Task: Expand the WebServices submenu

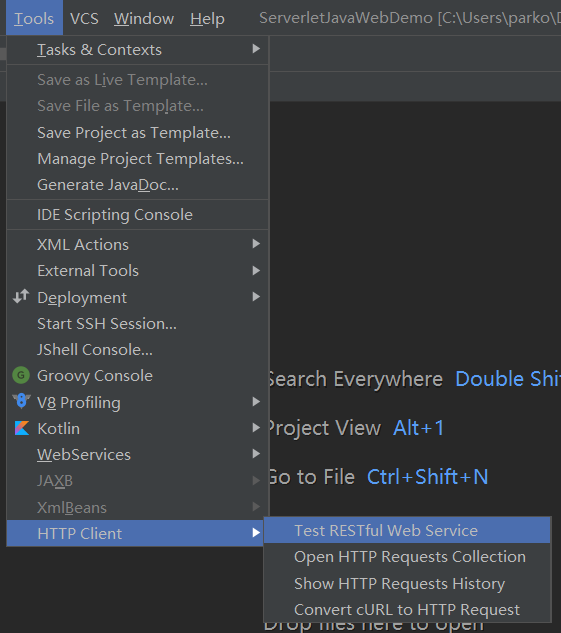Action: (x=138, y=455)
